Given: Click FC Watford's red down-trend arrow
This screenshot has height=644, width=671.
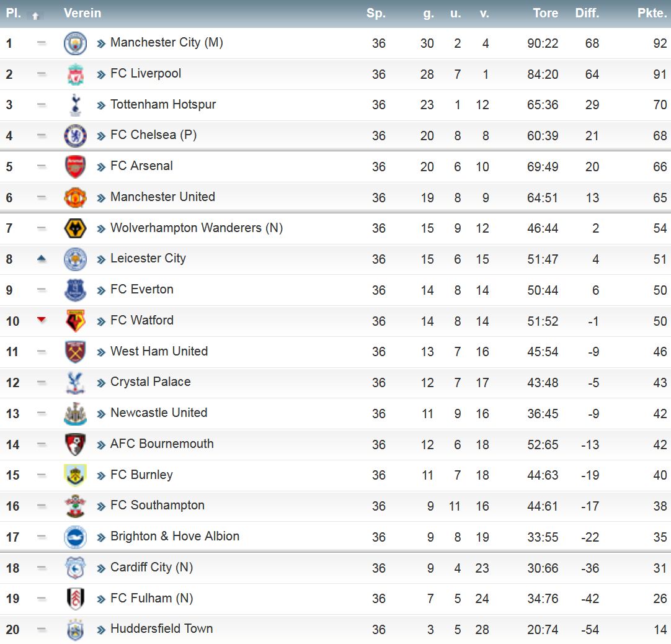Looking at the screenshot, I should pyautogui.click(x=42, y=320).
